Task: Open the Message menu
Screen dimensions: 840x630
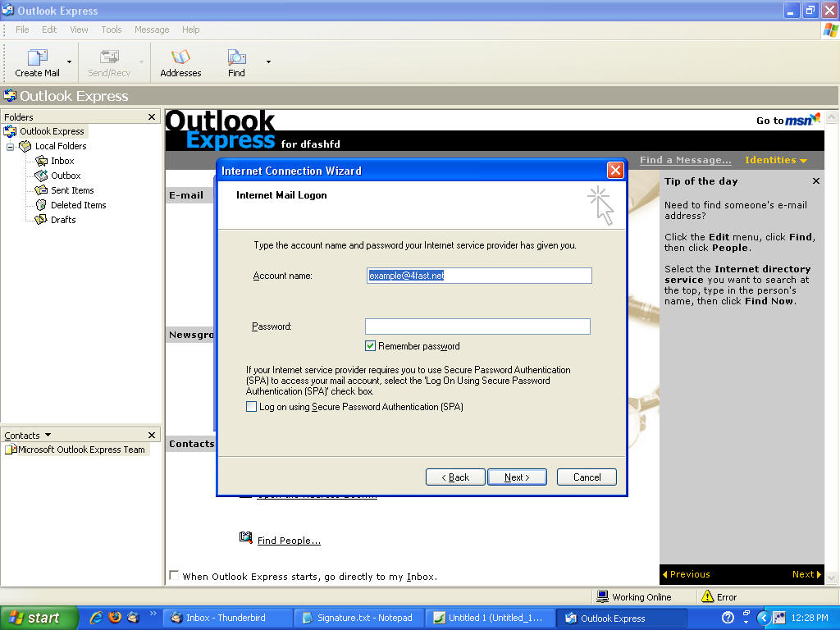Action: (152, 30)
